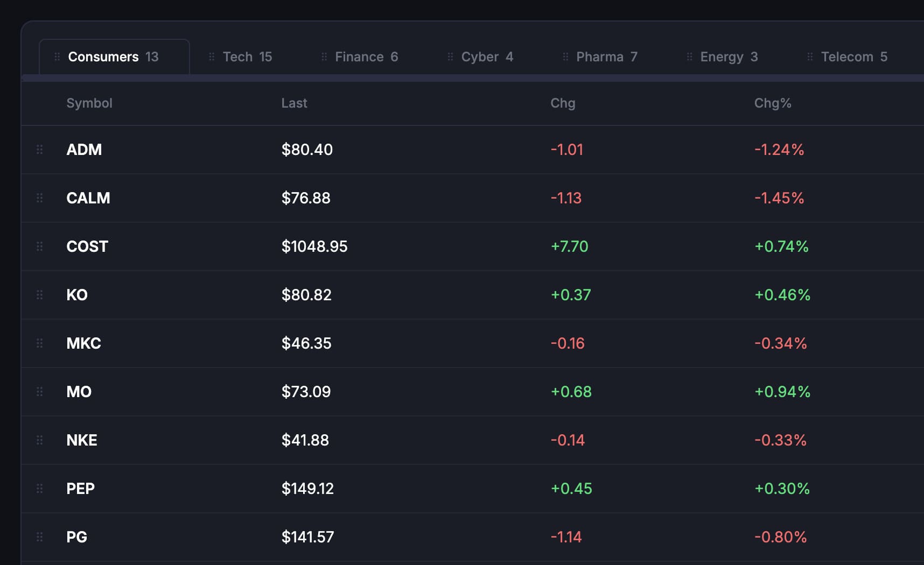Click the drag handle for MO row
Image resolution: width=924 pixels, height=565 pixels.
(39, 392)
